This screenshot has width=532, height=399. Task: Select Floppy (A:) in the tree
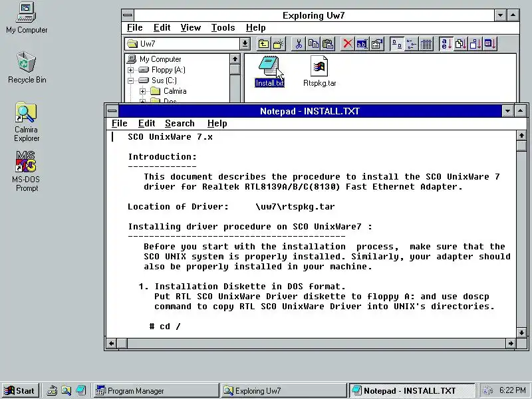pos(168,70)
